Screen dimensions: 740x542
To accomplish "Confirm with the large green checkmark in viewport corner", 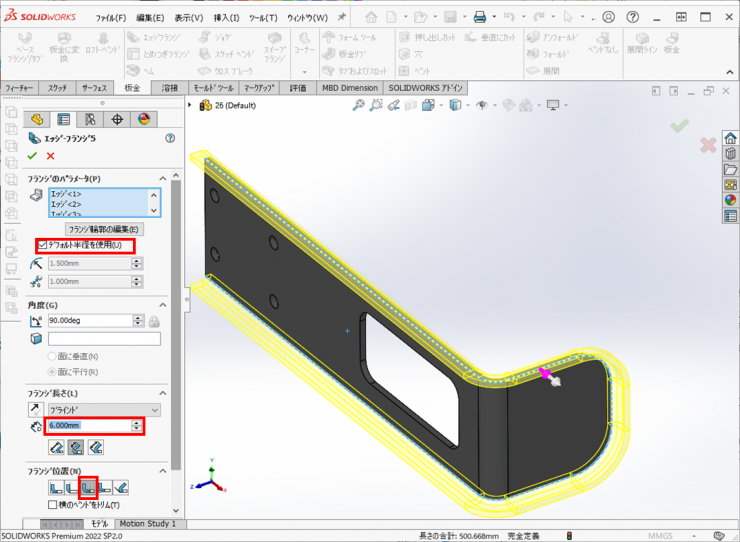I will point(679,126).
